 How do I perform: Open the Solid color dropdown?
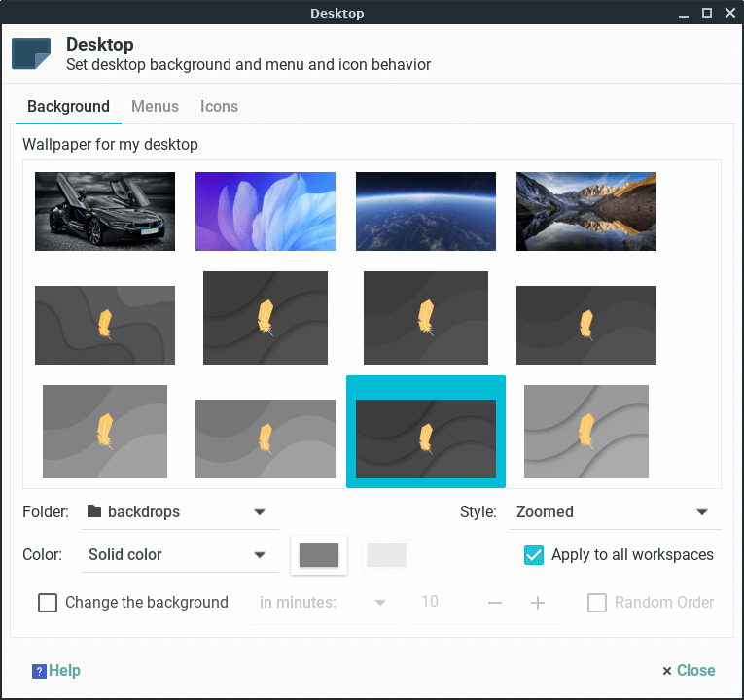[176, 555]
